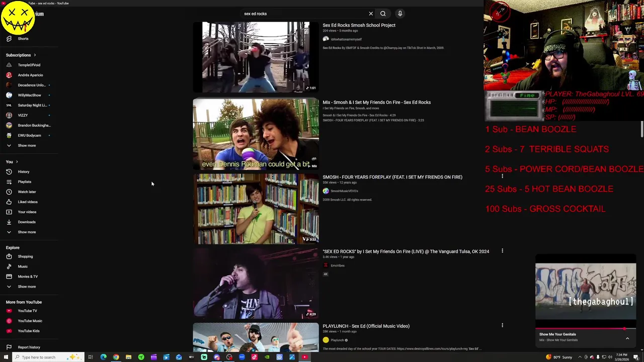Open the 80°F Sunny weather widget
The height and width of the screenshot is (362, 644).
point(559,357)
